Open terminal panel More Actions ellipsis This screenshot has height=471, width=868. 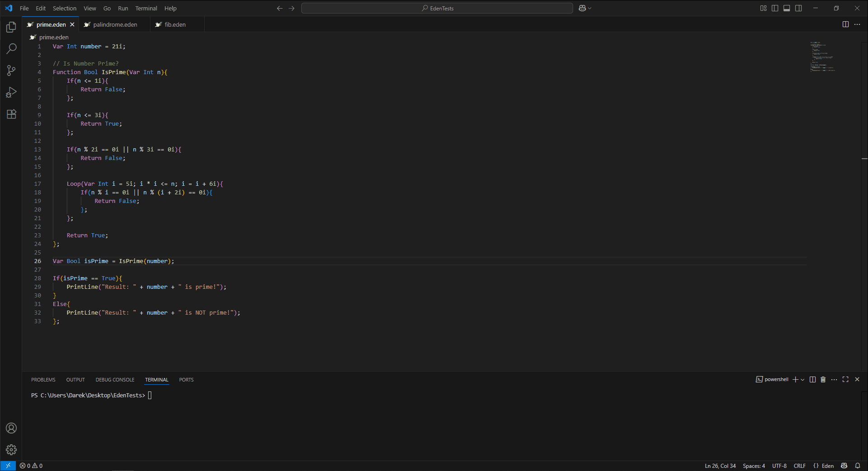point(834,380)
